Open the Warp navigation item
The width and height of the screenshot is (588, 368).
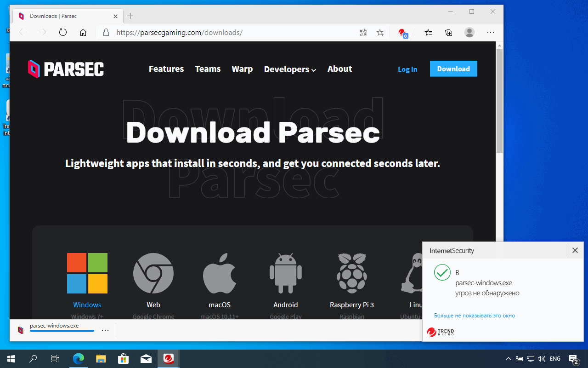[242, 69]
